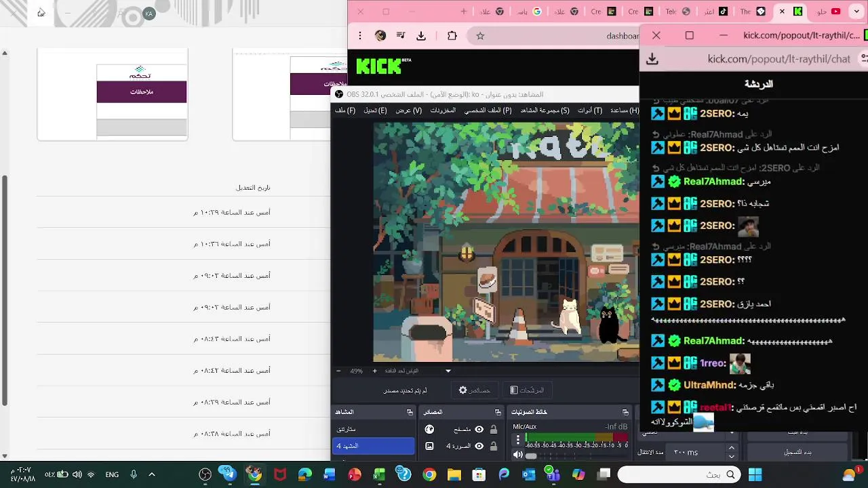
Task: Select the المشهد 4 scene
Action: point(374,446)
